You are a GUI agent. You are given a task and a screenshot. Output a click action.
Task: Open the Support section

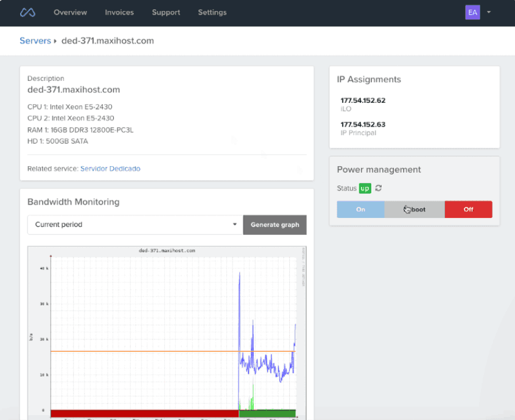point(166,12)
